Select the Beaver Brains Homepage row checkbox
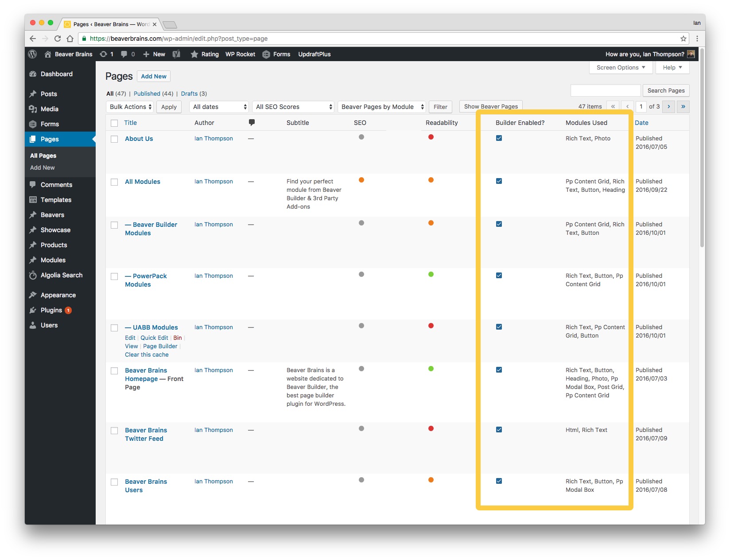The image size is (730, 560). [x=114, y=371]
